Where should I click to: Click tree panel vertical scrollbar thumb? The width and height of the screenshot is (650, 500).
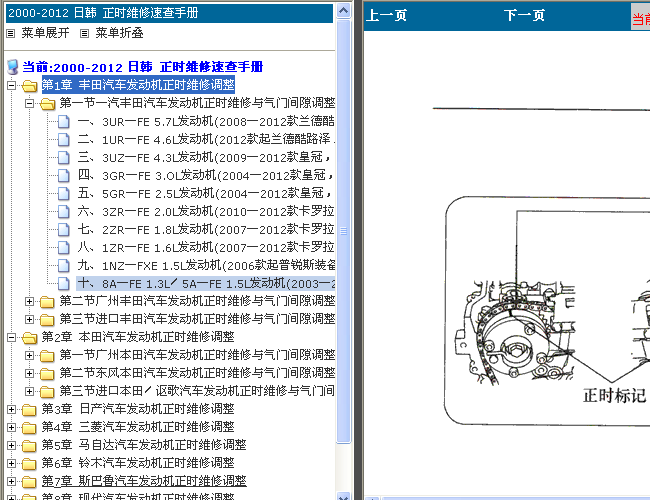coord(343,231)
